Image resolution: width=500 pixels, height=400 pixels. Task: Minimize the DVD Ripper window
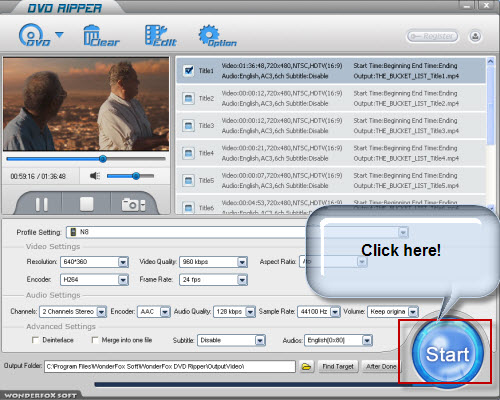(x=467, y=6)
